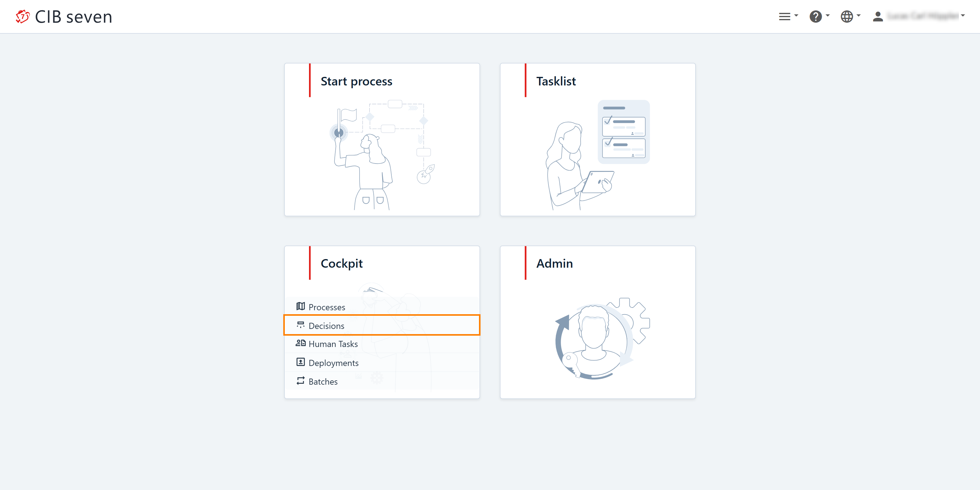Click the Processes map icon
Viewport: 980px width, 490px height.
pos(300,306)
